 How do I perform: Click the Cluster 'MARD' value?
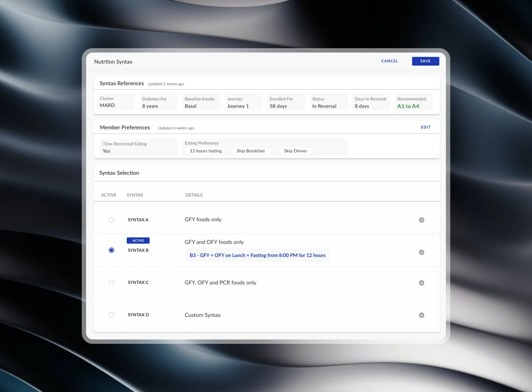(107, 105)
